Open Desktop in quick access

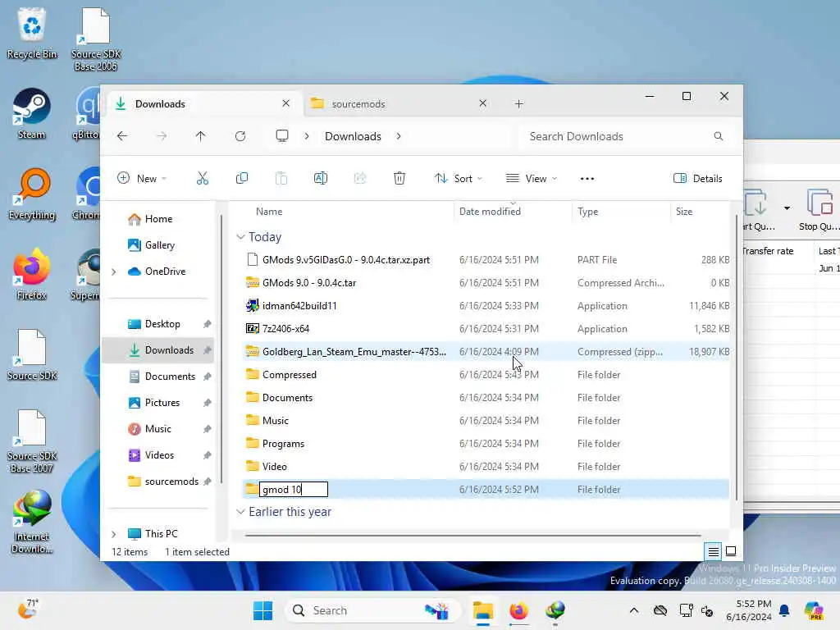pyautogui.click(x=162, y=324)
